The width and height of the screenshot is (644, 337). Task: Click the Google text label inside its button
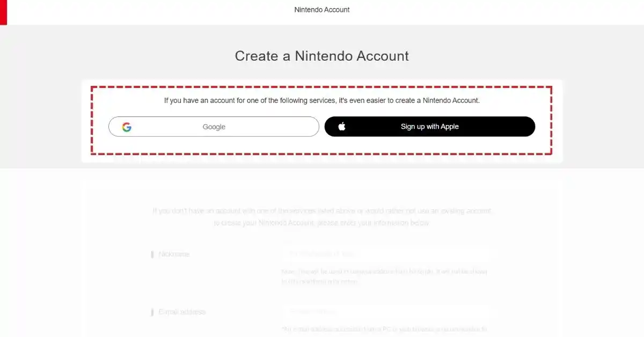pyautogui.click(x=214, y=127)
